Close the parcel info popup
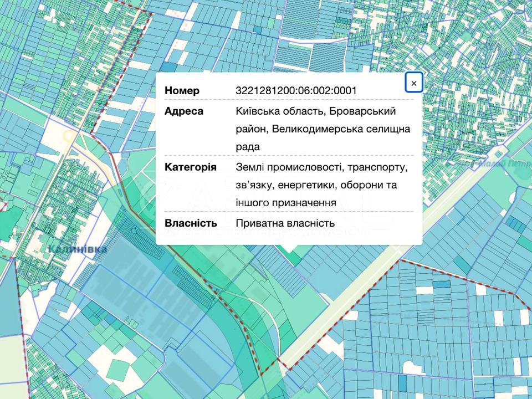The image size is (532, 399). [x=414, y=83]
